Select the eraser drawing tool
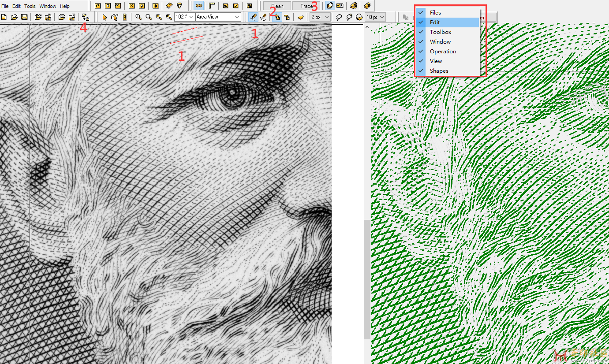 (264, 17)
